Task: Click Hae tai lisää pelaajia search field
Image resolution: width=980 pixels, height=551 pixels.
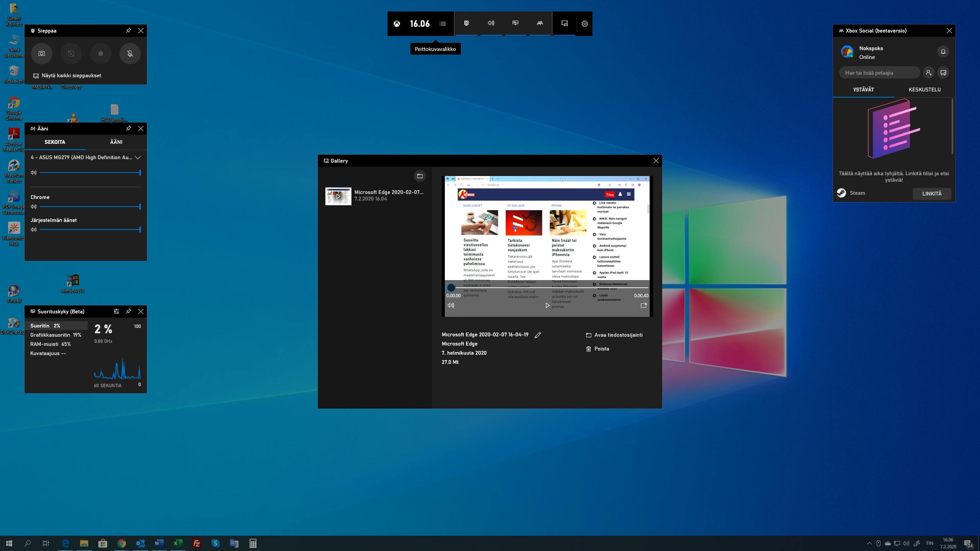Action: pos(879,73)
